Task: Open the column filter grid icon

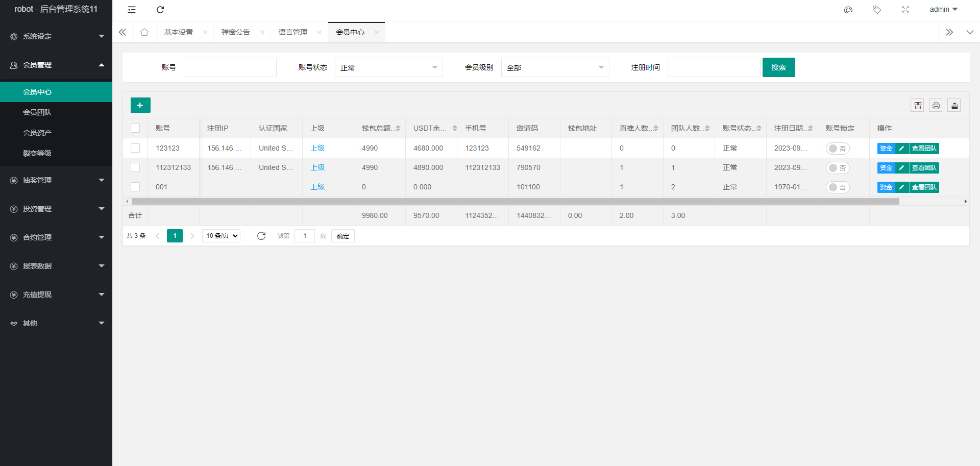Action: 918,105
